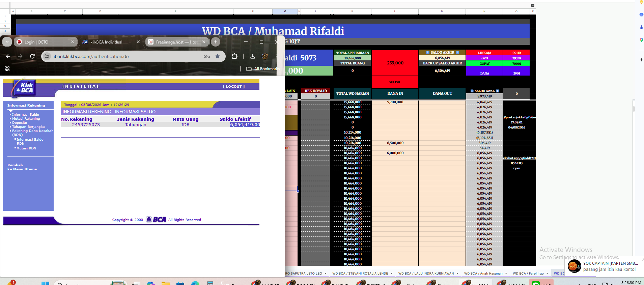
Task: Open the browser extensions puzzle icon
Action: click(x=234, y=56)
